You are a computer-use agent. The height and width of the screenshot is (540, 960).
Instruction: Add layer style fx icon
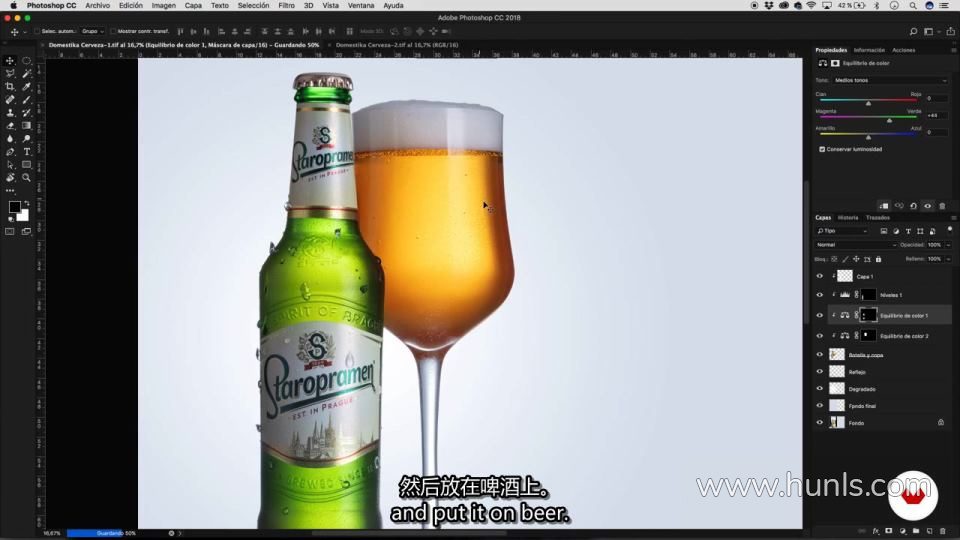pos(876,531)
